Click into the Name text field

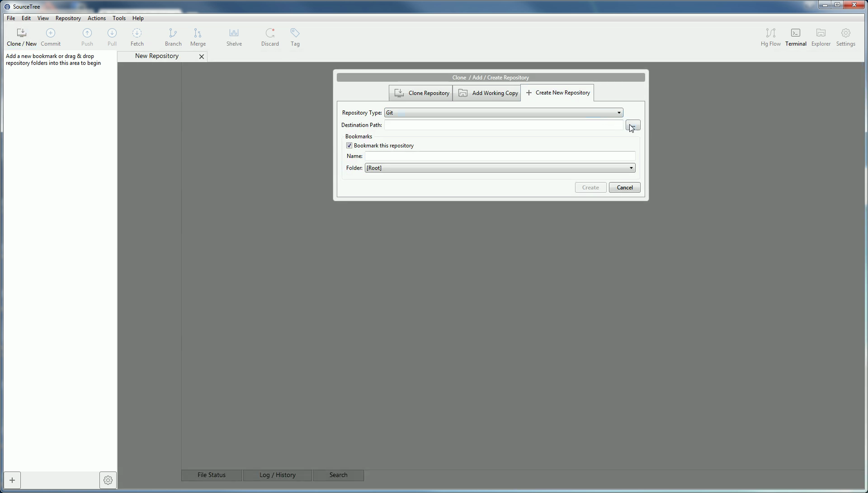pyautogui.click(x=500, y=156)
